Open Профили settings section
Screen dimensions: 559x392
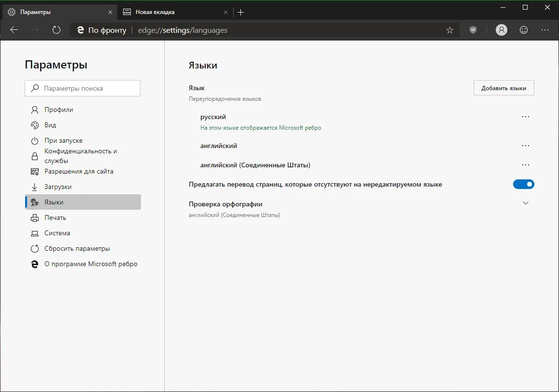click(x=83, y=109)
